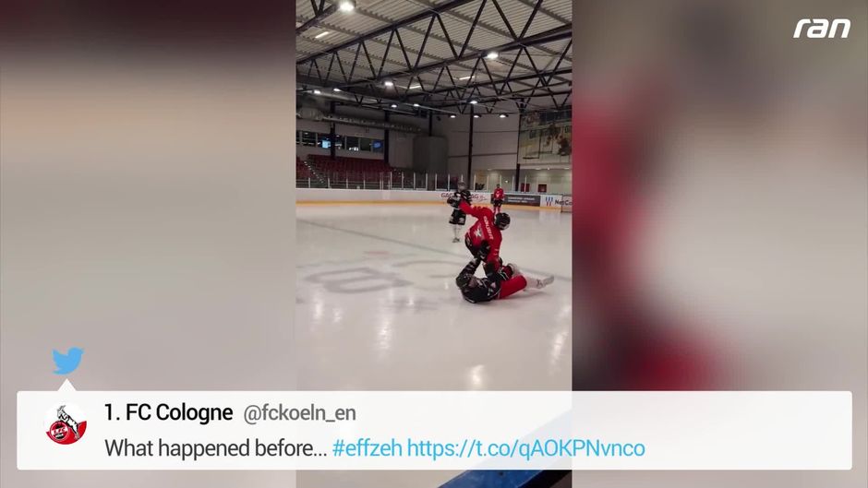Click the ran logo in the corner
This screenshot has width=868, height=488.
click(x=822, y=29)
